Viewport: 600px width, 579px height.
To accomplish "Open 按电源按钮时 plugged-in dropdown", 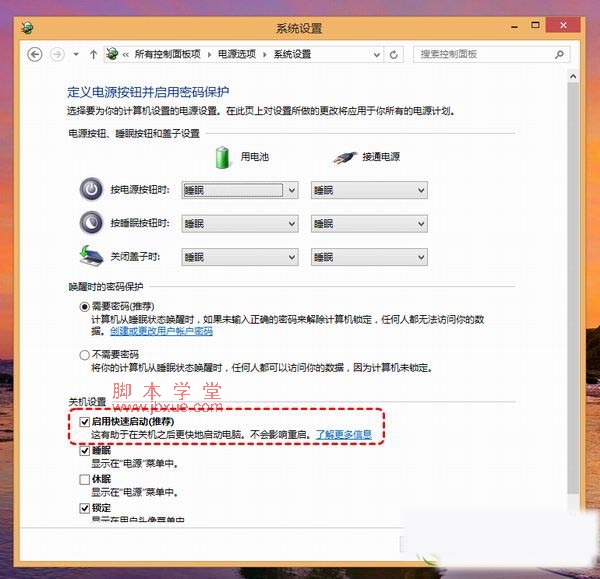I will [369, 190].
